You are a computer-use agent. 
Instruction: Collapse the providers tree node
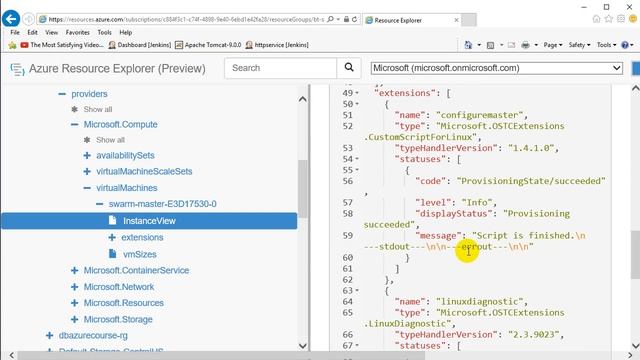(62, 94)
